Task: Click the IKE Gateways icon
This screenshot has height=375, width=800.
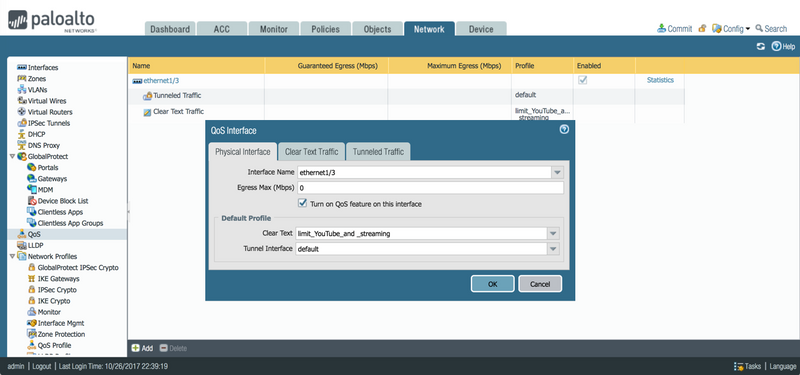Action: [x=32, y=279]
